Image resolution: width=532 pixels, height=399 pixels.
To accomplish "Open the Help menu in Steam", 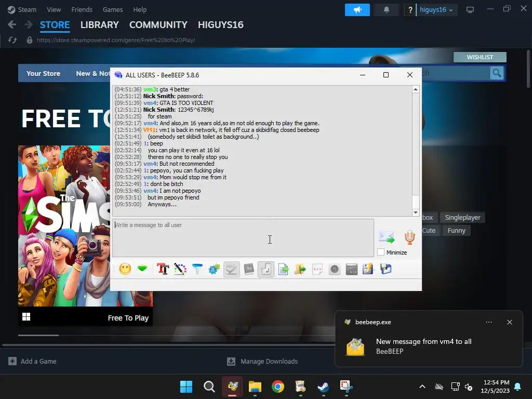I will 140,9.
